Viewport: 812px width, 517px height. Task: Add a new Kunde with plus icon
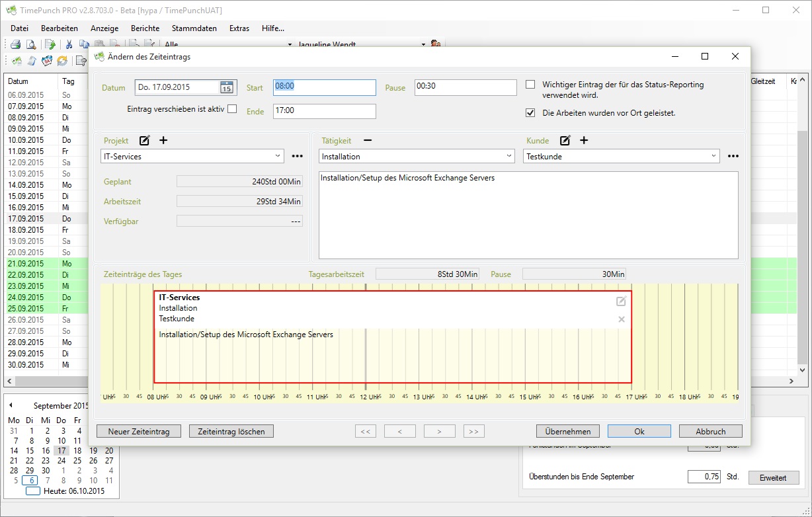coord(584,140)
